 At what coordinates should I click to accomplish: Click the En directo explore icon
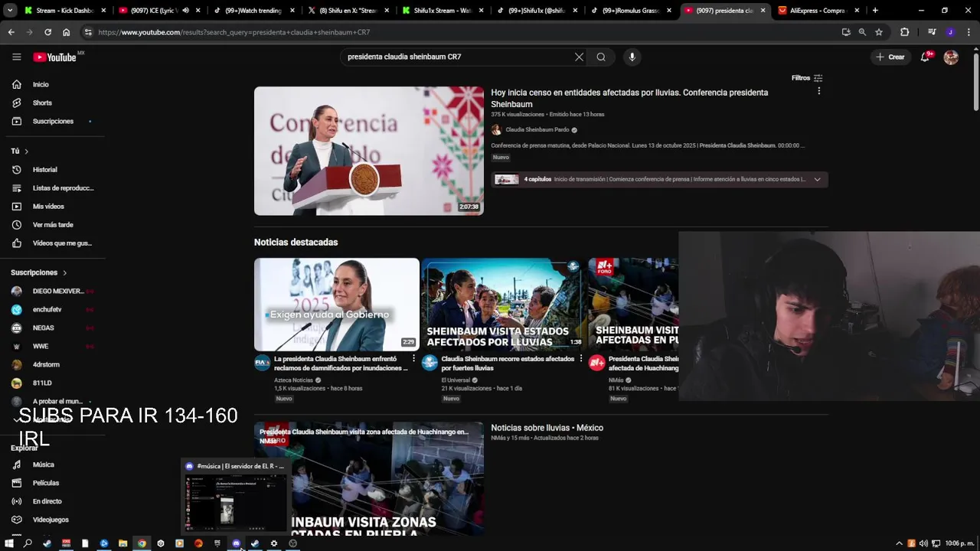click(17, 501)
